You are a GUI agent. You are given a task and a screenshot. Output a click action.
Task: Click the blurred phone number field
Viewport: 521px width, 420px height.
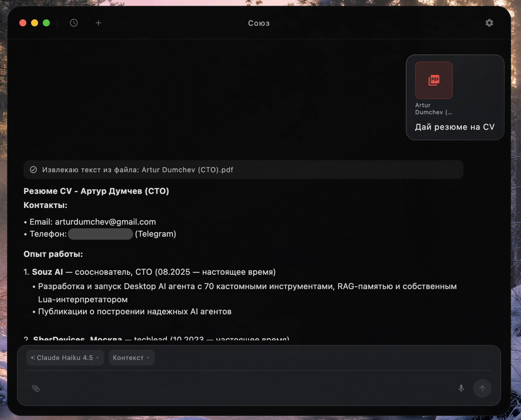tap(100, 234)
